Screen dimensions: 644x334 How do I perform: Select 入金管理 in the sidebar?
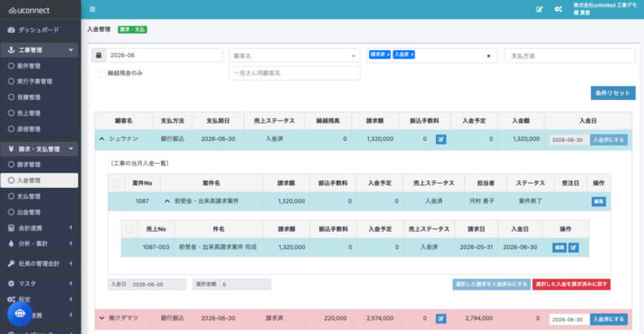coord(39,180)
